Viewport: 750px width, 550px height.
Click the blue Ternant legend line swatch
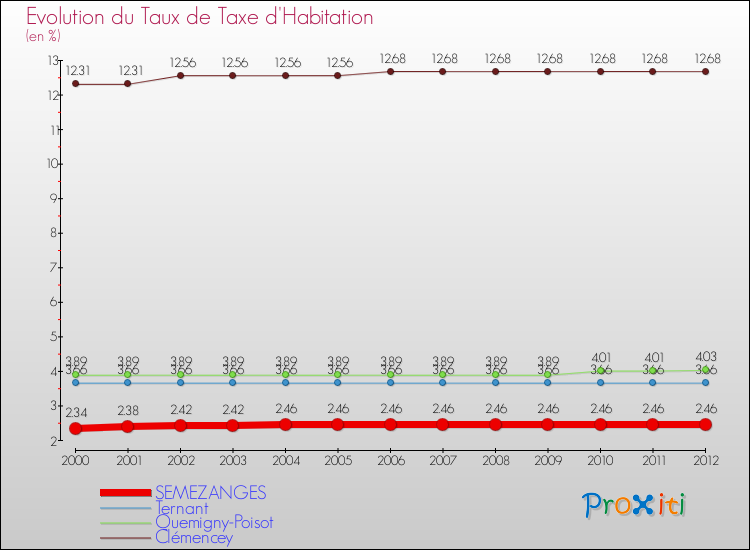(x=126, y=508)
